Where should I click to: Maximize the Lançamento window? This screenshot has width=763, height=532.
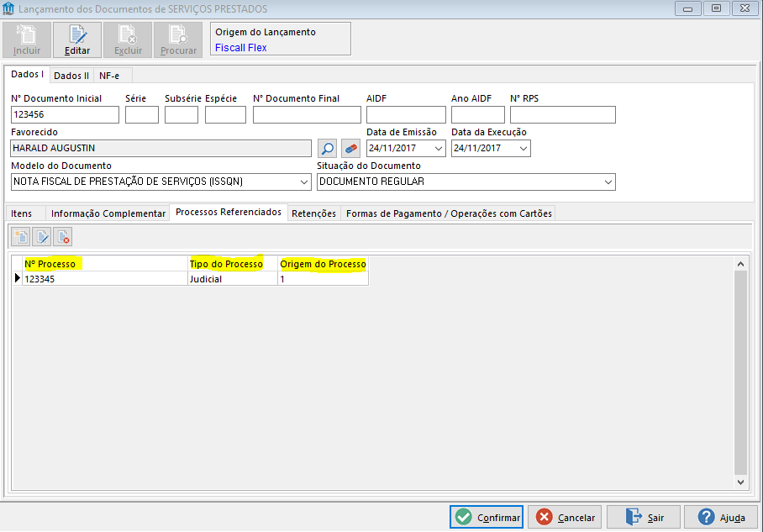pos(716,8)
